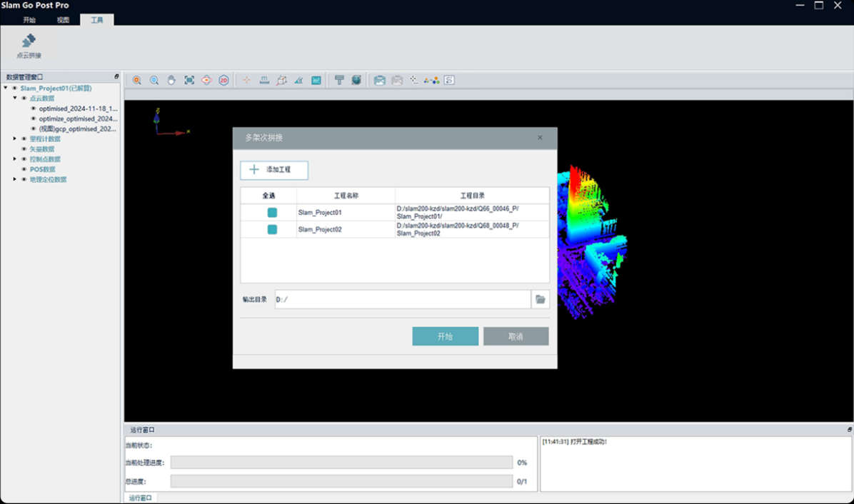Collapse the 点云数据 tree node
The width and height of the screenshot is (854, 504).
point(15,98)
